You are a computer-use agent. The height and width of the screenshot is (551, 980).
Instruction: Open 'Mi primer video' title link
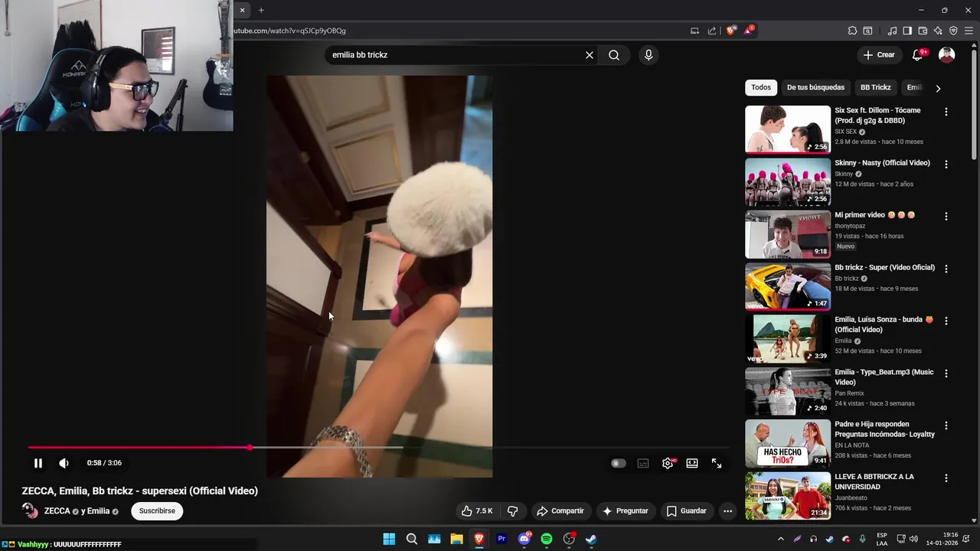click(875, 215)
